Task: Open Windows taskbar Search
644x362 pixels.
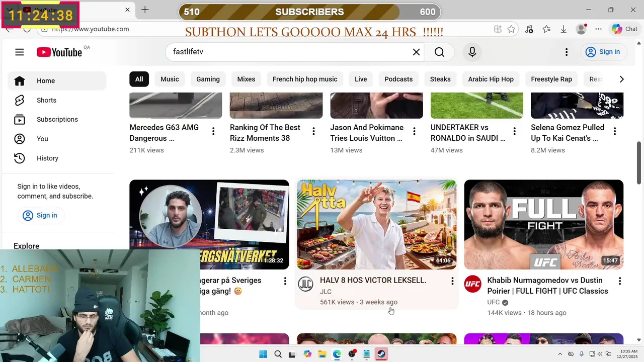Action: tap(278, 354)
